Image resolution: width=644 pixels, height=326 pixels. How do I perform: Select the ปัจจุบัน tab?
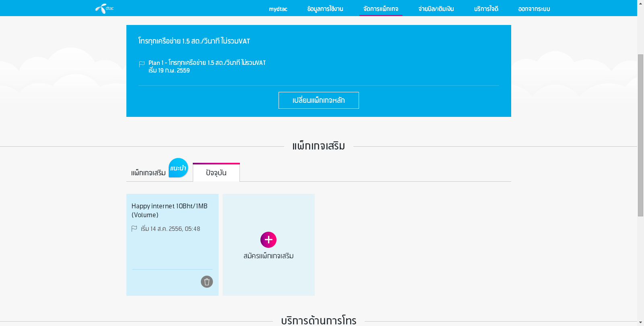tap(216, 172)
